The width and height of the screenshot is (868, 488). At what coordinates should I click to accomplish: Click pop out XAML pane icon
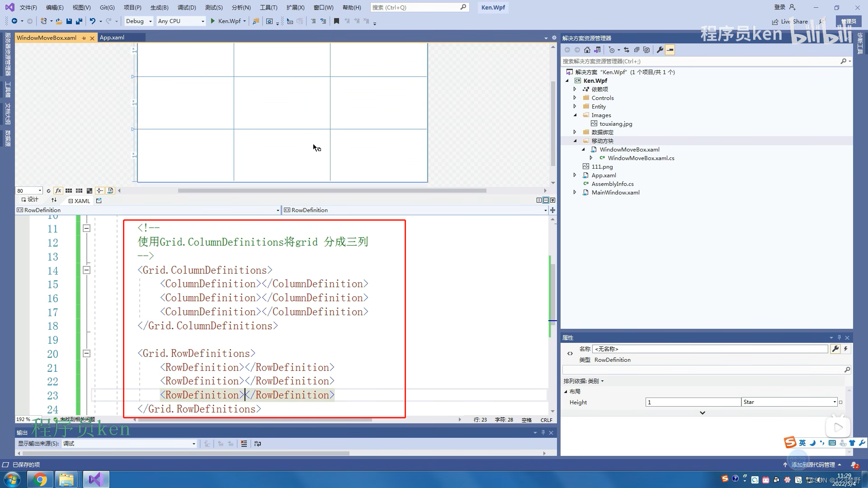(x=99, y=200)
